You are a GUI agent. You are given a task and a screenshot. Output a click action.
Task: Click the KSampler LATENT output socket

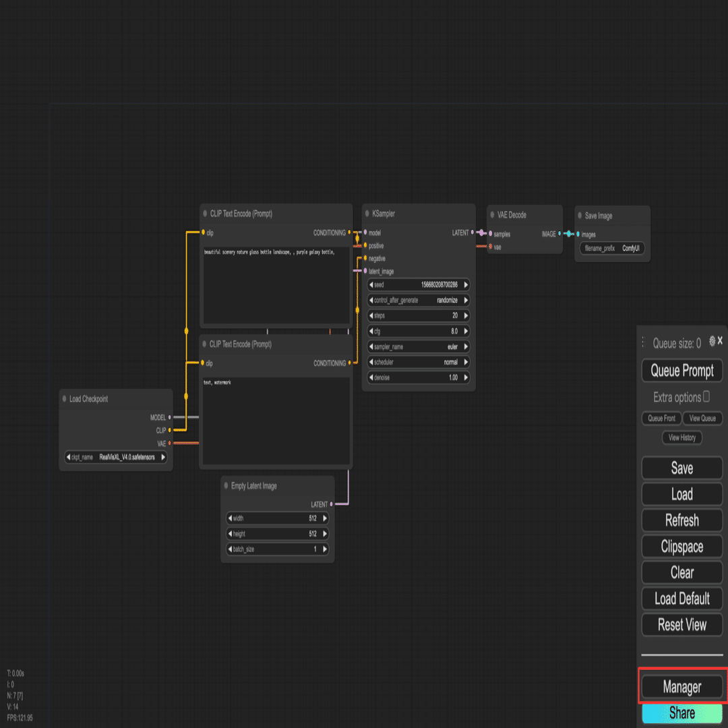[473, 232]
